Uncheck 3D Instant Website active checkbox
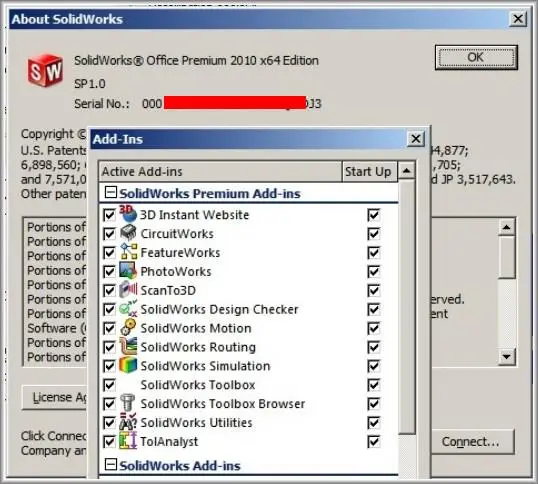Image resolution: width=538 pixels, height=484 pixels. 109,215
